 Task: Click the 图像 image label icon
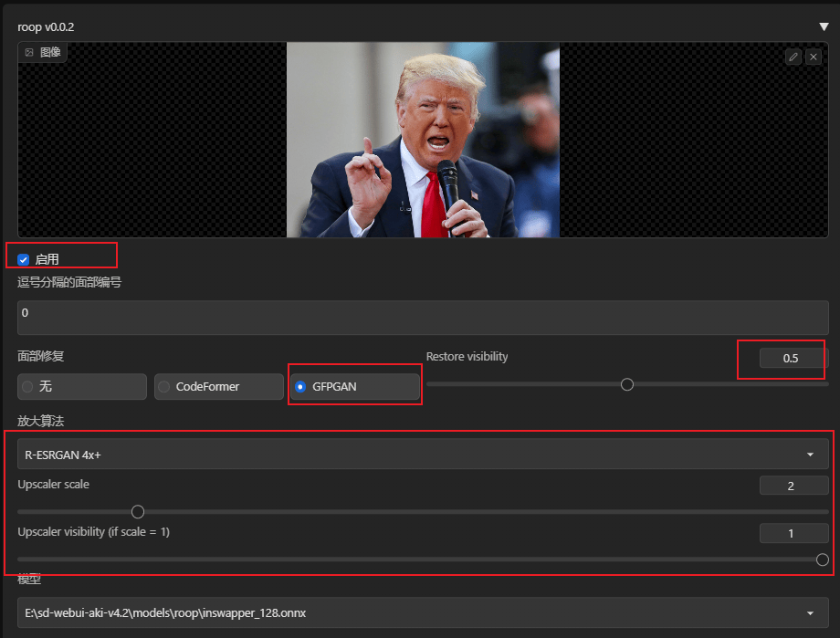pyautogui.click(x=29, y=53)
